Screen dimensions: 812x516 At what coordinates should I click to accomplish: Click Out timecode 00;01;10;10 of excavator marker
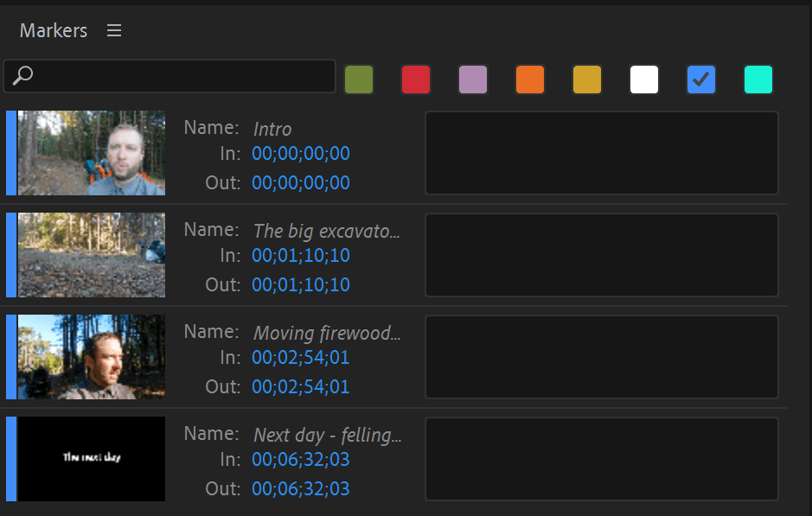click(300, 284)
